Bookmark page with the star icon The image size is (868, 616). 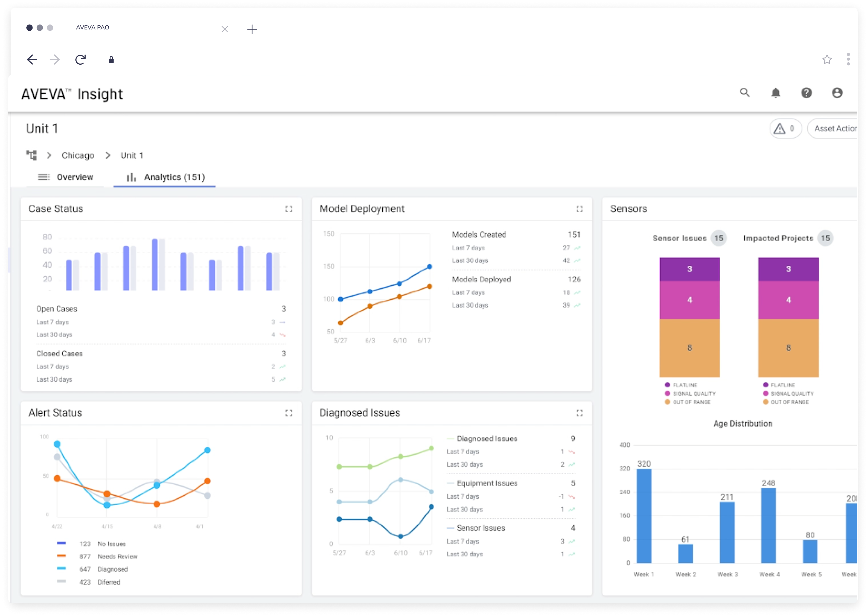pos(827,60)
